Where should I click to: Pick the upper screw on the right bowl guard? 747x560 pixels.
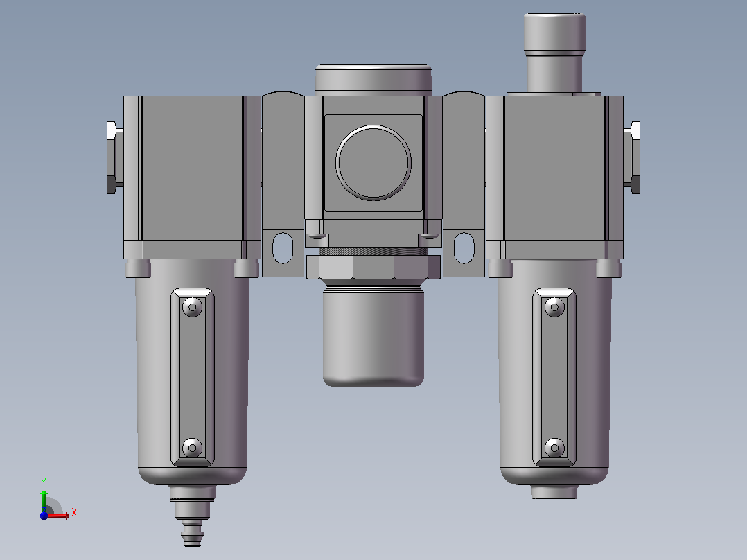click(554, 308)
